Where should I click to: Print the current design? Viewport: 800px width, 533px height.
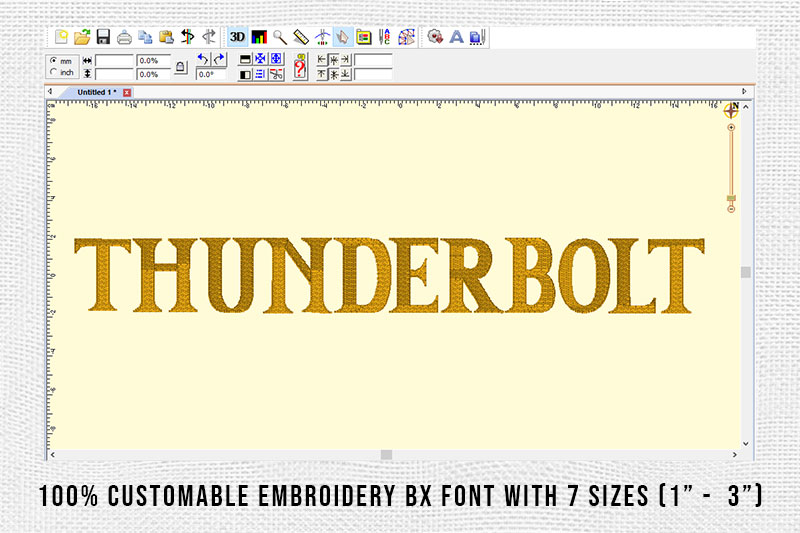[124, 37]
